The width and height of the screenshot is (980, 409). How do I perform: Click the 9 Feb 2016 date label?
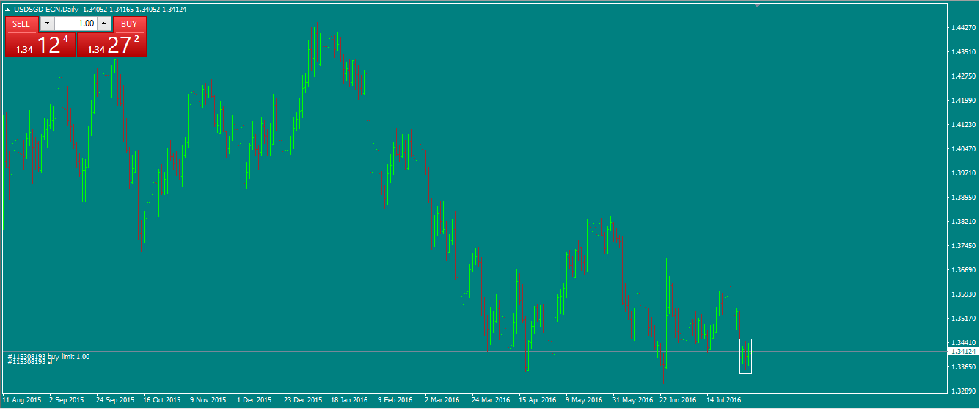point(395,401)
